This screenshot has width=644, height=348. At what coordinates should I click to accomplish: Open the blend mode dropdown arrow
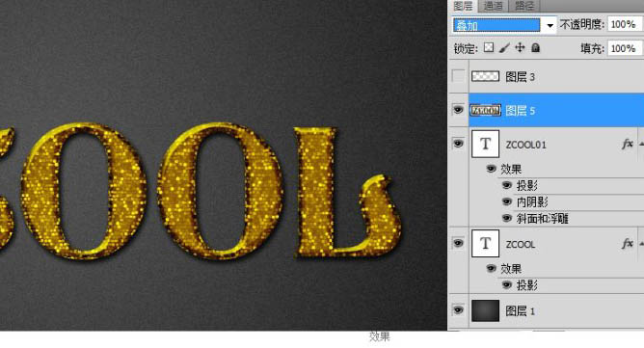pos(550,26)
